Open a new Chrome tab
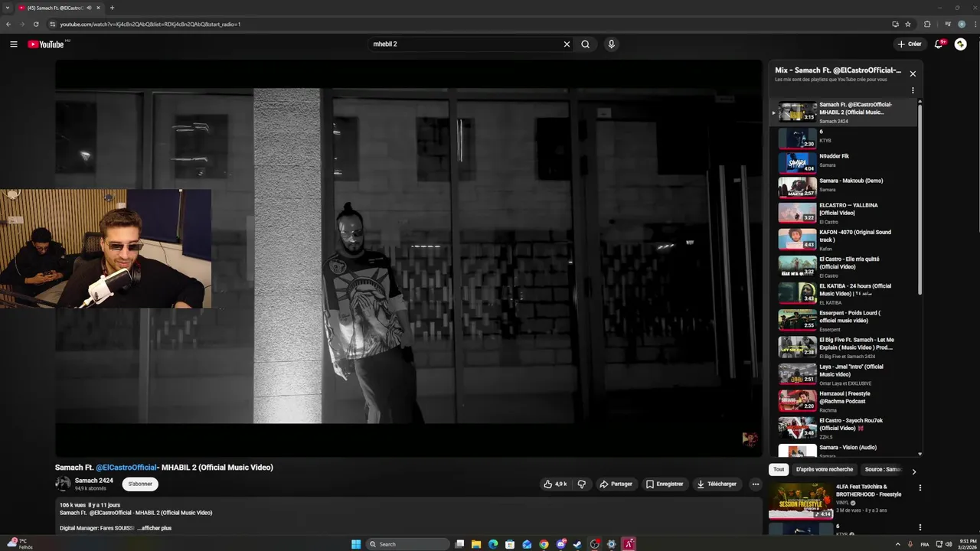This screenshot has width=980, height=551. [112, 8]
